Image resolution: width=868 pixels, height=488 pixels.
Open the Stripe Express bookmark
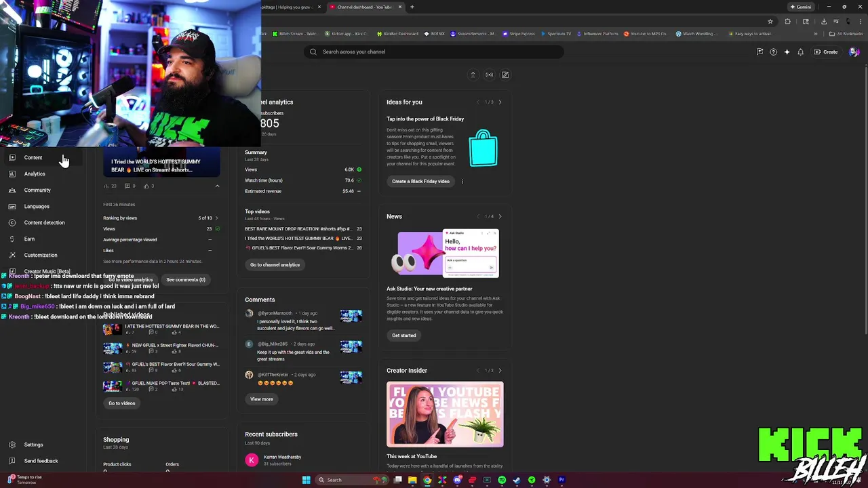(519, 34)
